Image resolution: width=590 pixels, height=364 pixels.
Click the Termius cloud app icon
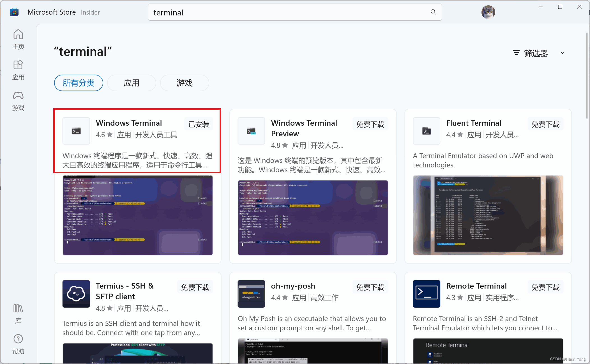tap(76, 294)
